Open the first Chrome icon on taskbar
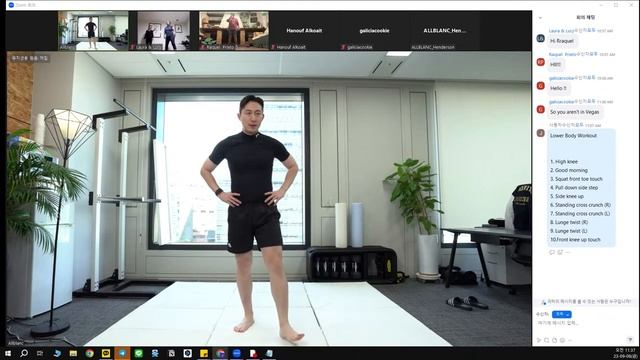Screen dimensions: 640x360 tap(89, 353)
